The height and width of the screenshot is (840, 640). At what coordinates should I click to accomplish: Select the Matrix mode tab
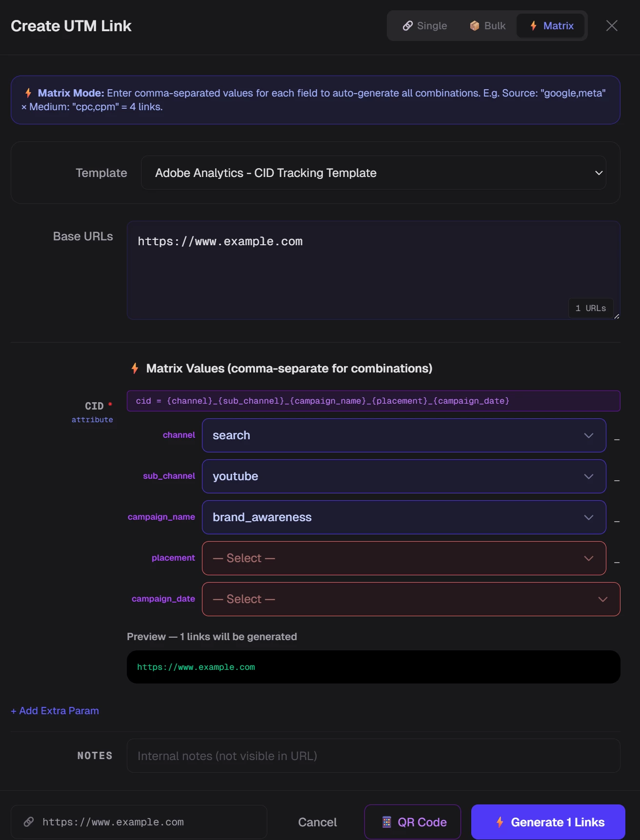(x=551, y=26)
